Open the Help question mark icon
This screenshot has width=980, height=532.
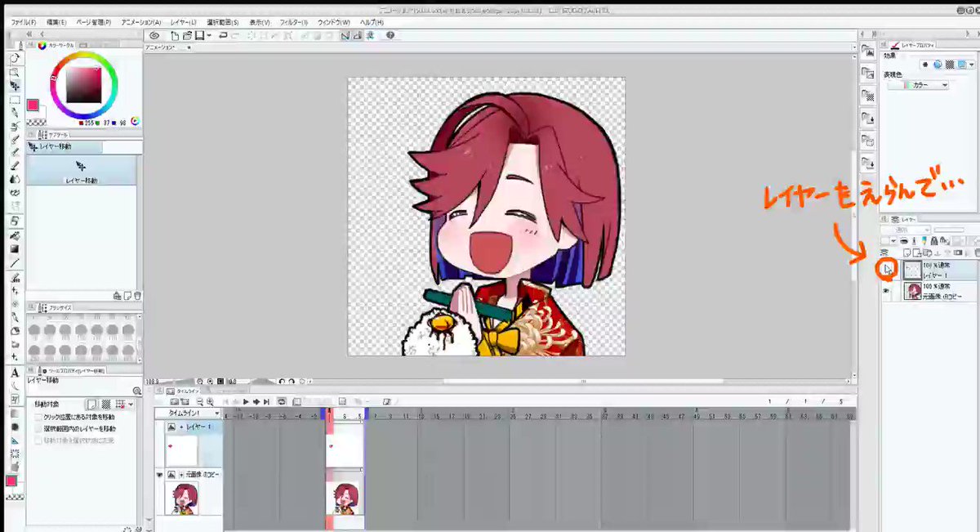coord(390,36)
